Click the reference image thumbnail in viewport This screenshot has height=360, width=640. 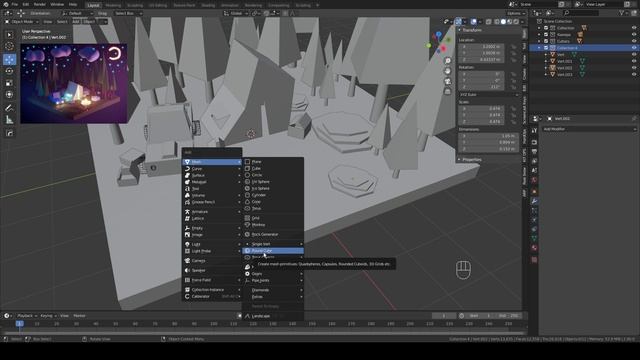tap(74, 84)
